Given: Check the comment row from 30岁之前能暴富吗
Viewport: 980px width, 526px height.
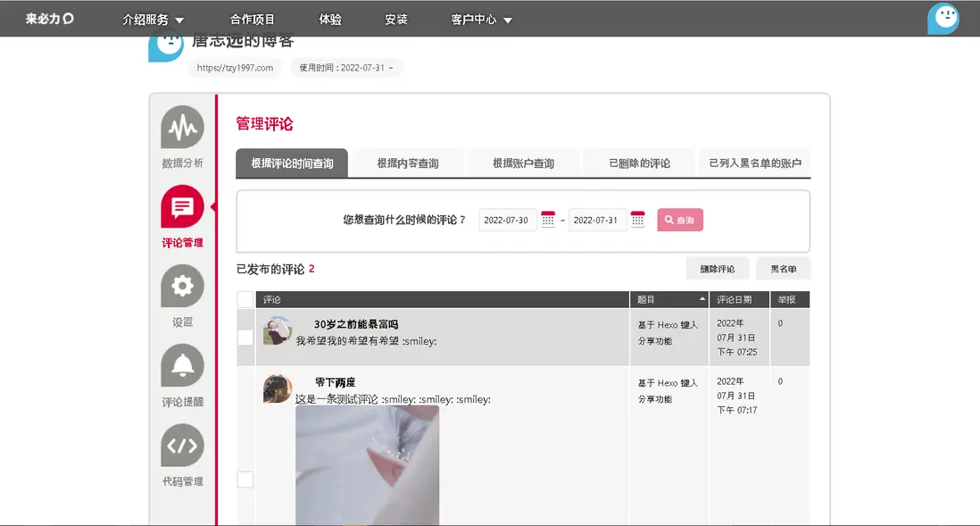Looking at the screenshot, I should pyautogui.click(x=245, y=338).
